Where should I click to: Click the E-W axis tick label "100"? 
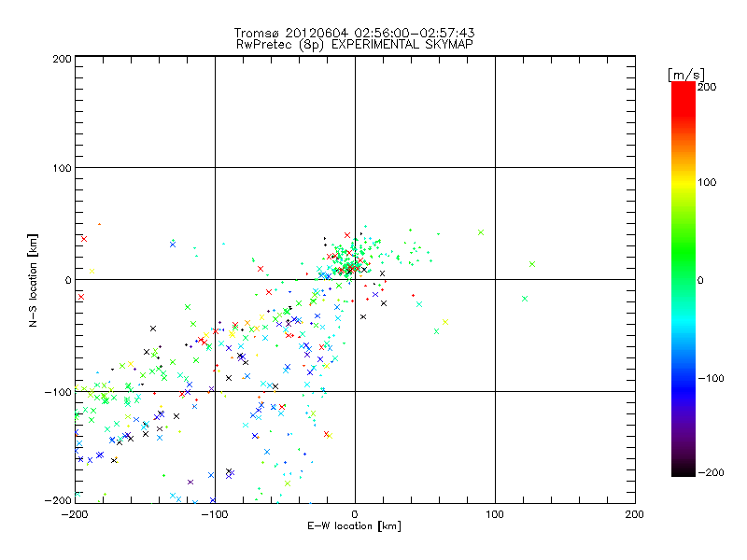coord(495,514)
